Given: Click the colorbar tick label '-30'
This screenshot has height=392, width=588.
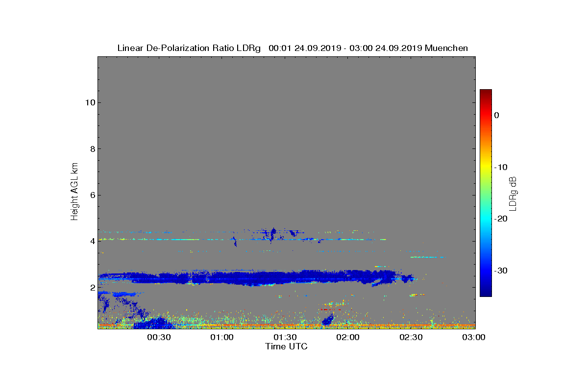Looking at the screenshot, I should 500,270.
